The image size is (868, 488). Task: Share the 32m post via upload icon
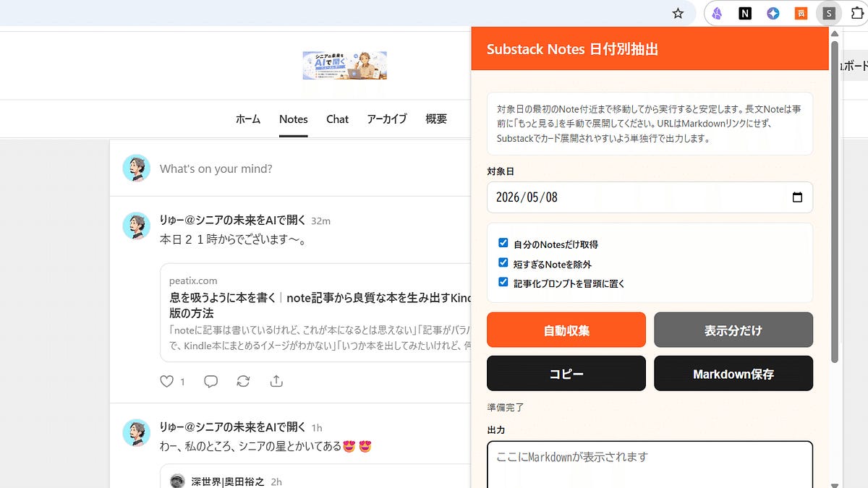coord(276,381)
